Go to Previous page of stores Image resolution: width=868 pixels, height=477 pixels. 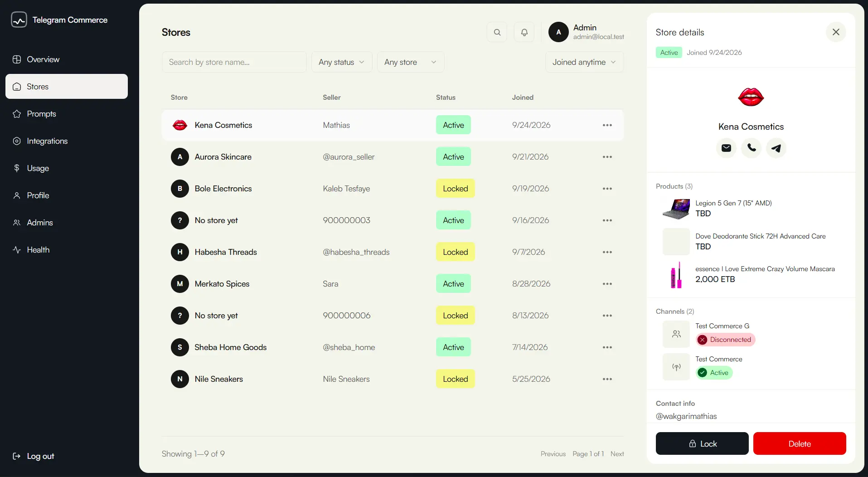pos(553,454)
